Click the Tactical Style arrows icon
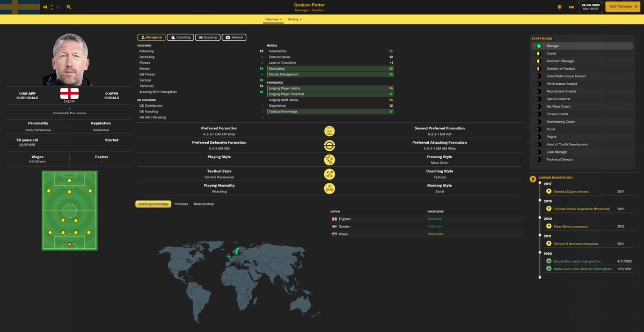The image size is (644, 332). point(330,174)
